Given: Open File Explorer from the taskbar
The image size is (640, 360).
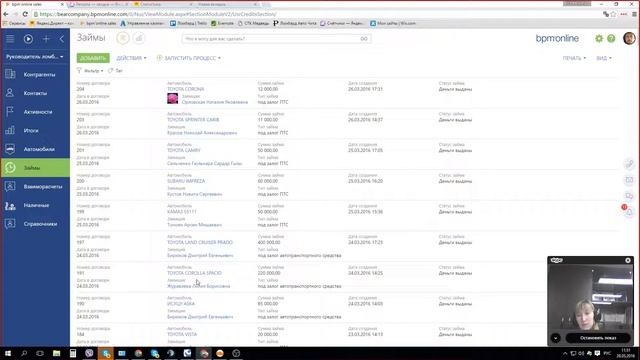Looking at the screenshot, I should tap(56, 353).
